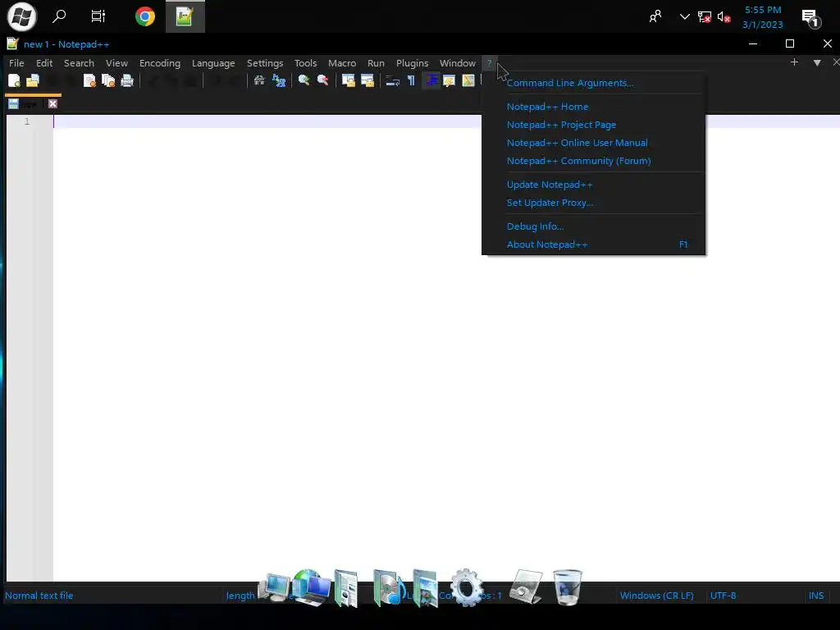Click the Open file folder toolbar icon

point(33,81)
